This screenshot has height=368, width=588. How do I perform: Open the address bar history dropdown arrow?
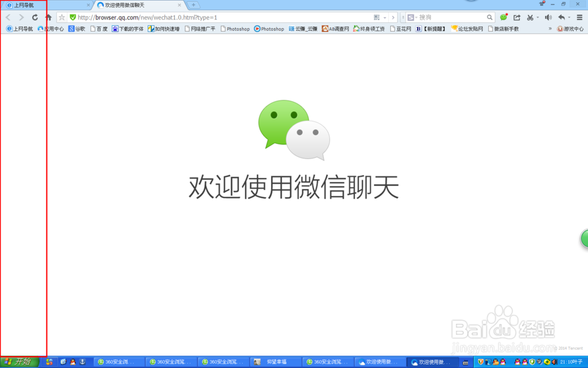(385, 18)
